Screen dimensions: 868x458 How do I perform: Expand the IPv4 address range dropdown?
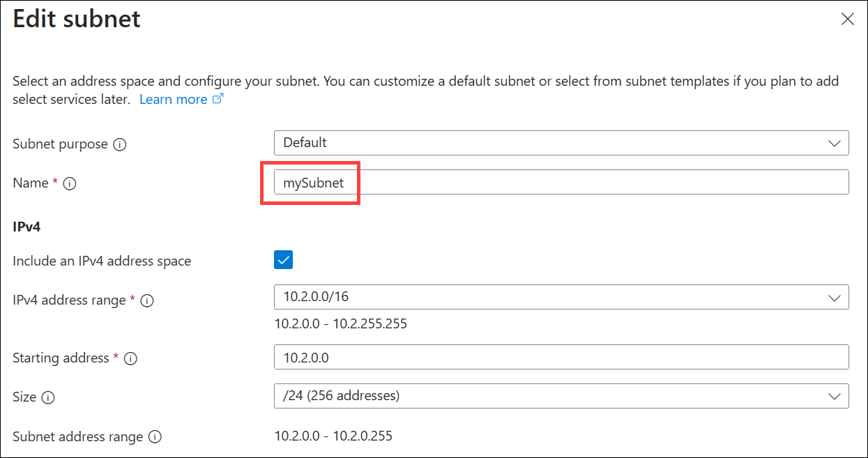(835, 297)
